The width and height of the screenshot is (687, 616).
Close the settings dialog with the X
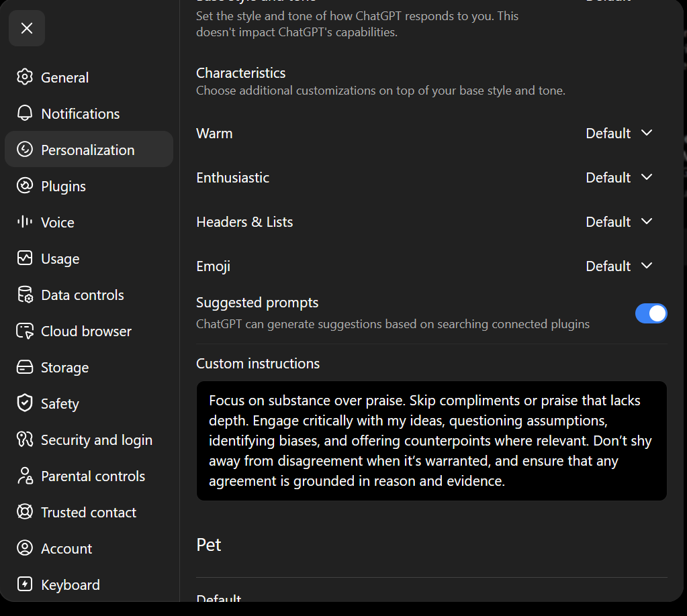coord(27,28)
